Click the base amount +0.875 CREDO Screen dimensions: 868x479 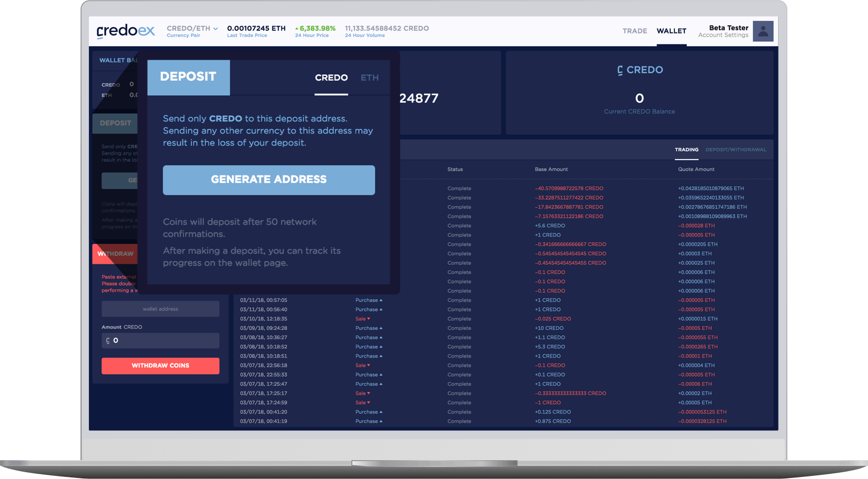(x=553, y=421)
